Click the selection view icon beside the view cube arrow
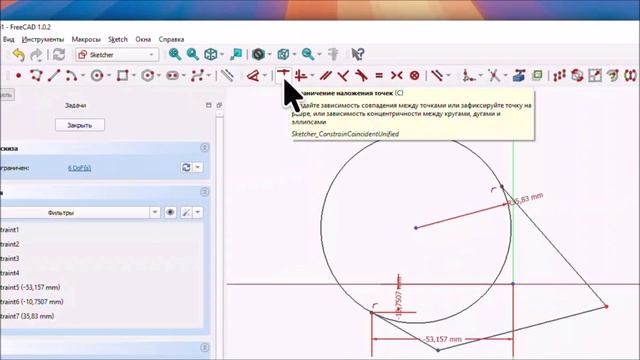 (236, 54)
